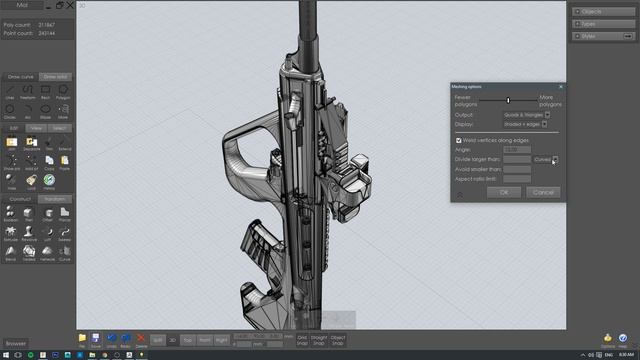Viewport: 640px width, 360px height.
Task: Select the Ellipse drawing tool
Action: point(45,111)
